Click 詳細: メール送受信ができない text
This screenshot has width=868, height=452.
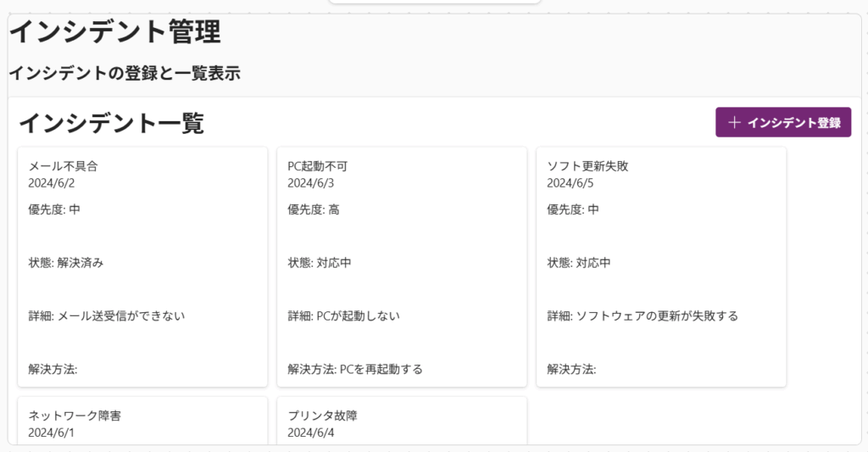pyautogui.click(x=107, y=315)
